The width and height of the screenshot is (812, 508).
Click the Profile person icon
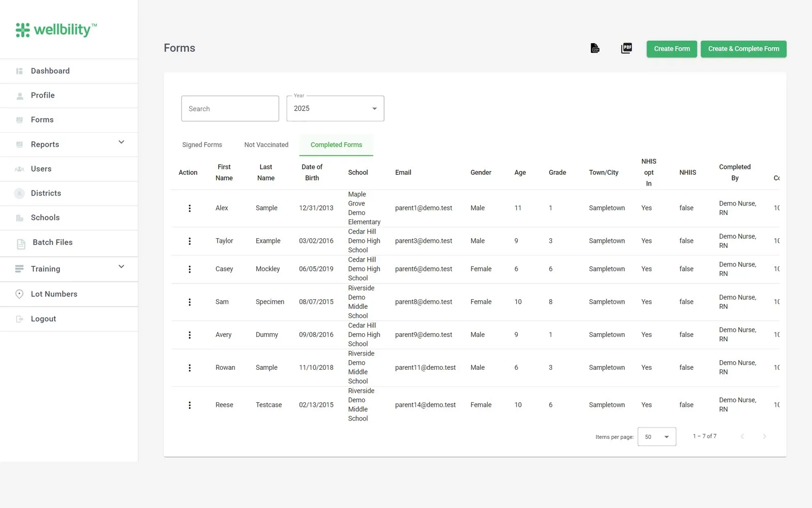point(20,96)
